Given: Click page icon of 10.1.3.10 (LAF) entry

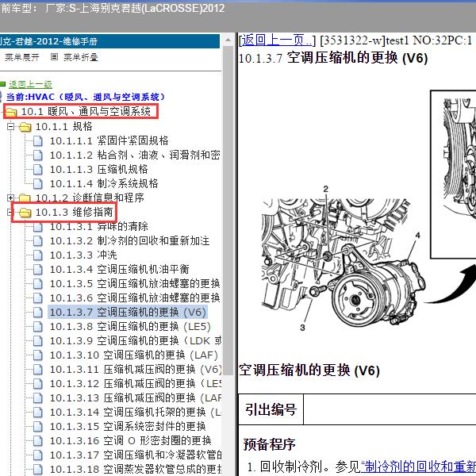Looking at the screenshot, I should [x=37, y=355].
